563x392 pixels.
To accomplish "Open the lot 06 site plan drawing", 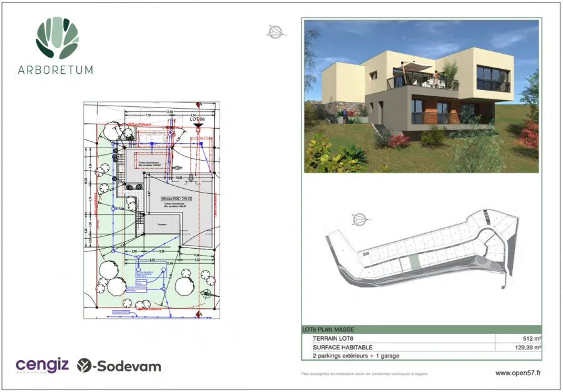I will 151,210.
